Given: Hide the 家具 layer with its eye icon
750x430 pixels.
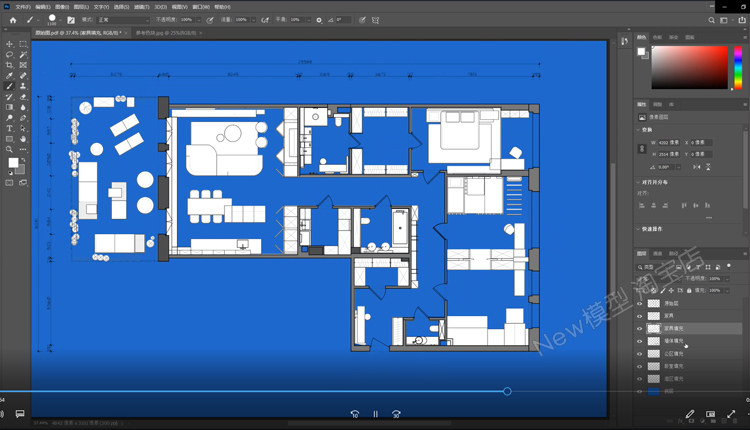Looking at the screenshot, I should click(x=640, y=316).
